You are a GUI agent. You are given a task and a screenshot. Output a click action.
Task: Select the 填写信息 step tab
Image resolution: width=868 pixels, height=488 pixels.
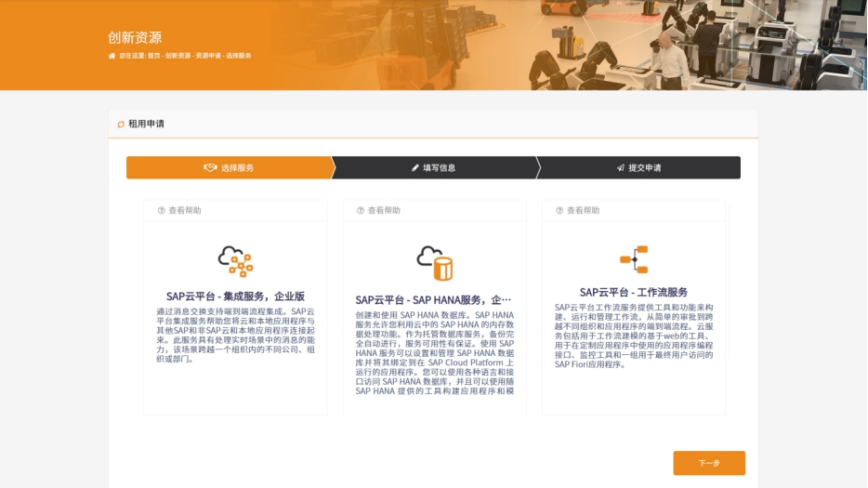pyautogui.click(x=434, y=168)
